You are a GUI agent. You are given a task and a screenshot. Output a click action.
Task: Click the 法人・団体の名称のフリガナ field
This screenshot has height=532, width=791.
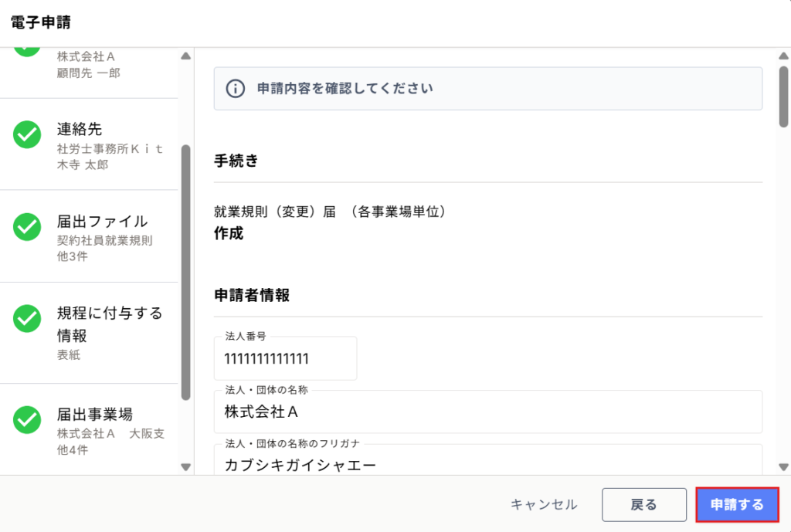[x=488, y=459]
